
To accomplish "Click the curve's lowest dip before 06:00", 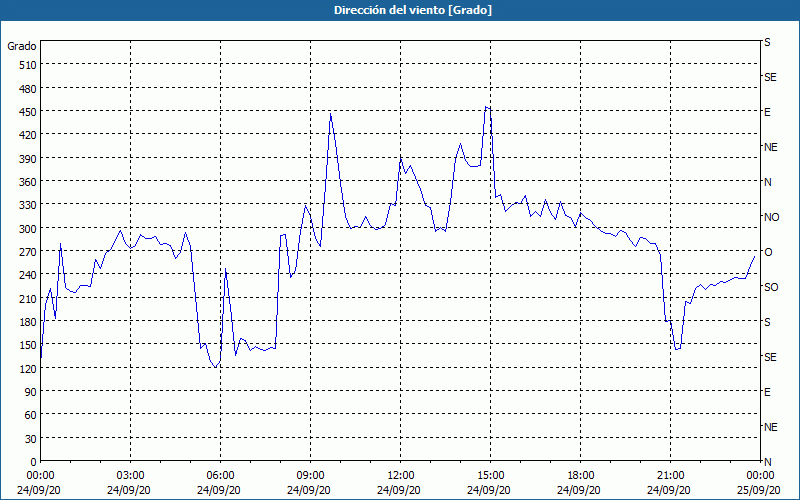I will 215,367.
